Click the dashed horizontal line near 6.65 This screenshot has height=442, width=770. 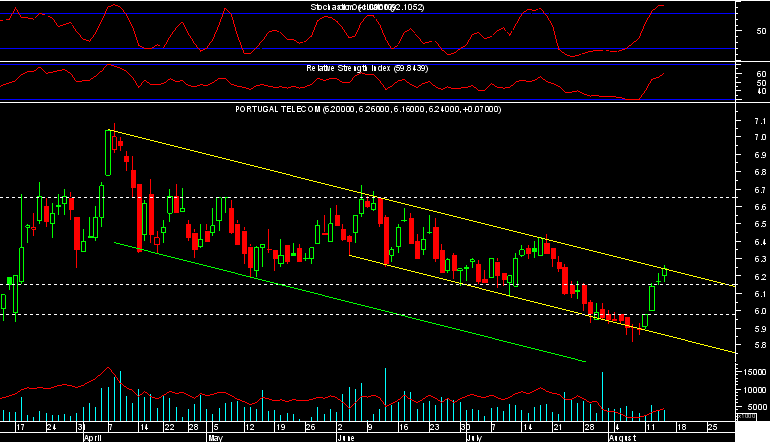pyautogui.click(x=367, y=197)
